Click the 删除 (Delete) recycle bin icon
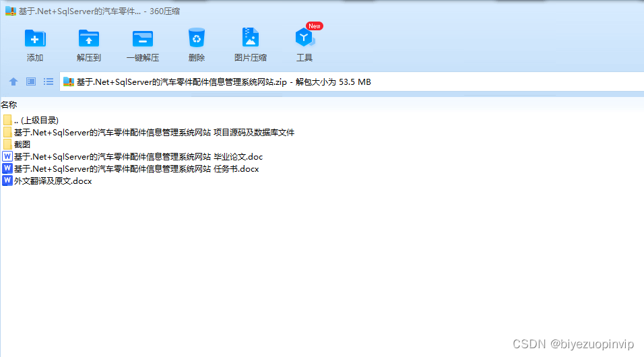The height and width of the screenshot is (357, 644). [196, 38]
